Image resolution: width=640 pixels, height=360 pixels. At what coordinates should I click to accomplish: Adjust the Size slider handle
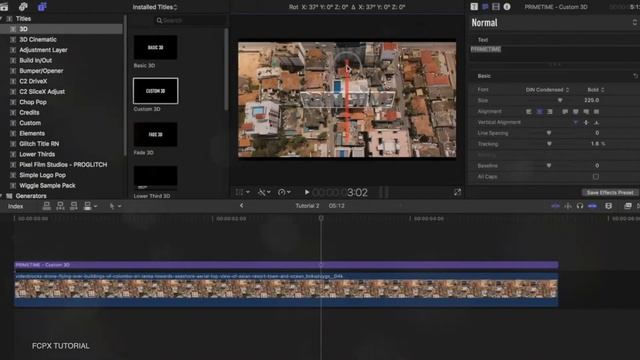[560, 100]
